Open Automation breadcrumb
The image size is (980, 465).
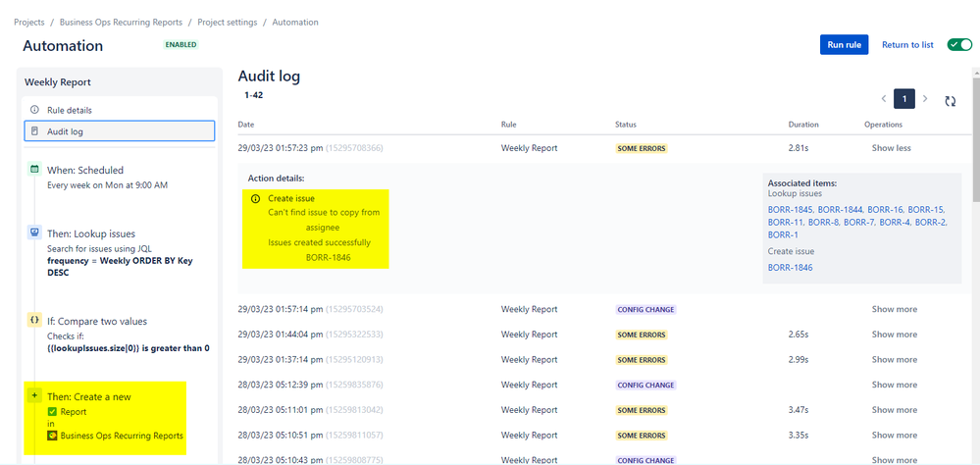(295, 22)
